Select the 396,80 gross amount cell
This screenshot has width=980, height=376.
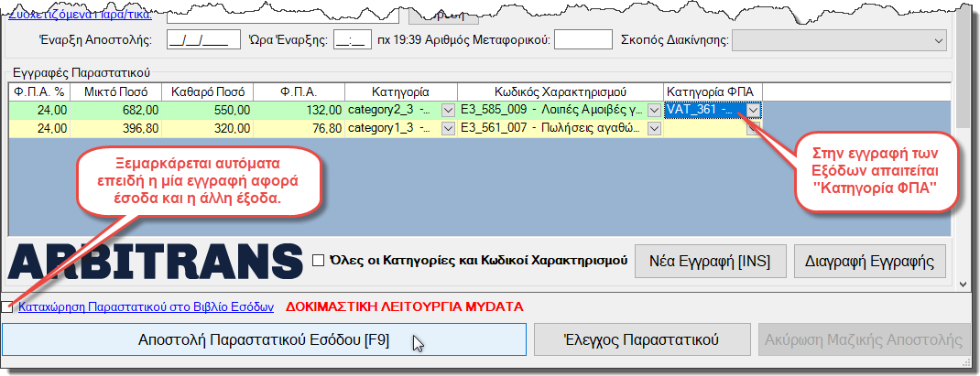click(x=115, y=129)
